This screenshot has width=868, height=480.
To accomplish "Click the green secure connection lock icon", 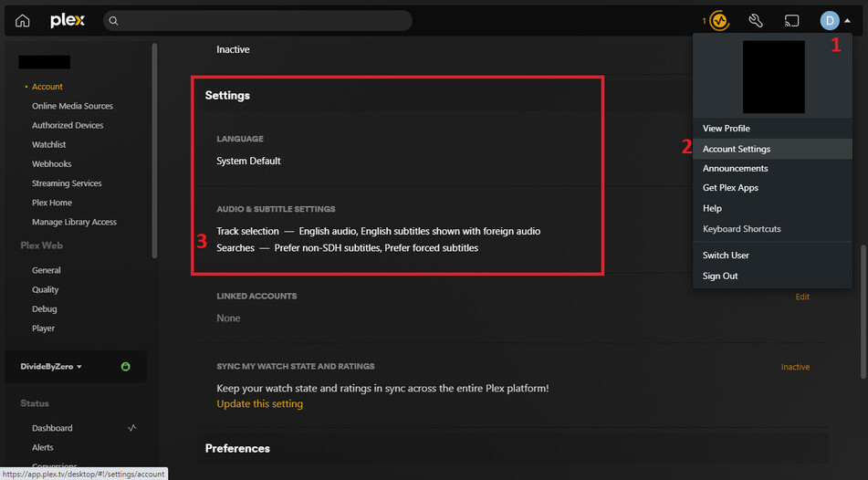I will coord(126,367).
